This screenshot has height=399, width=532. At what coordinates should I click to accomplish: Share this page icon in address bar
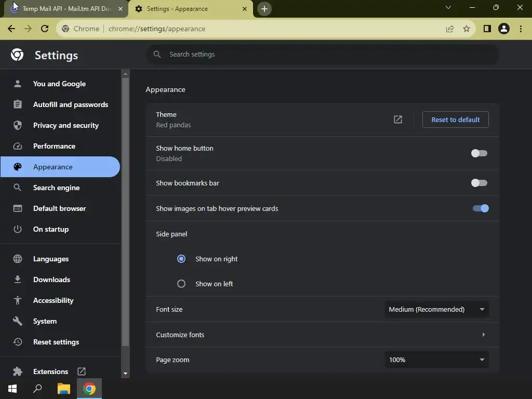pos(450,29)
